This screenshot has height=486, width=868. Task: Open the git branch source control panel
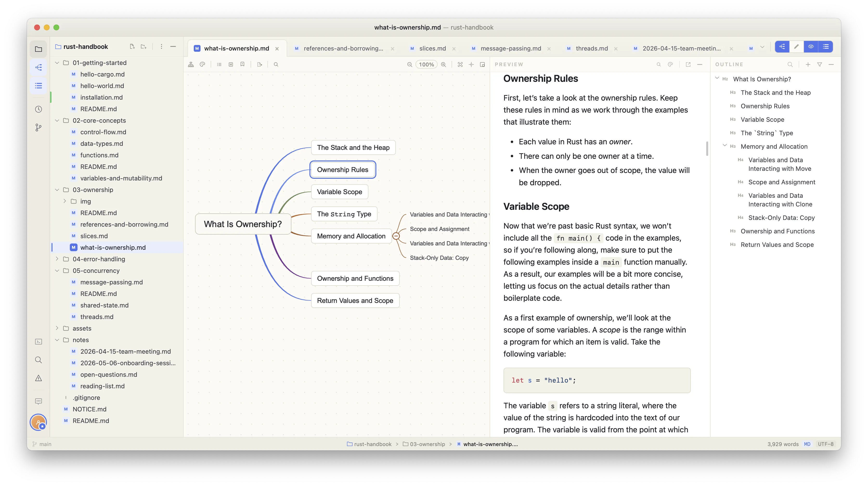pyautogui.click(x=39, y=127)
